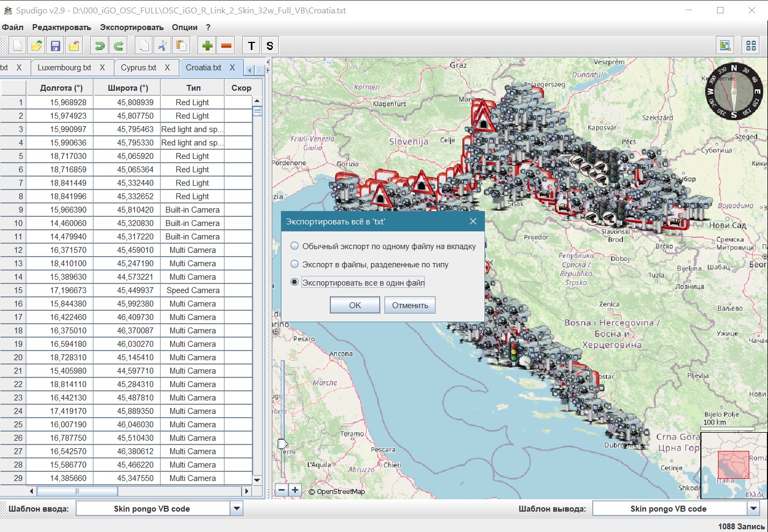Click the Долгота column header
Screen dimensions: 768x532
coord(61,88)
